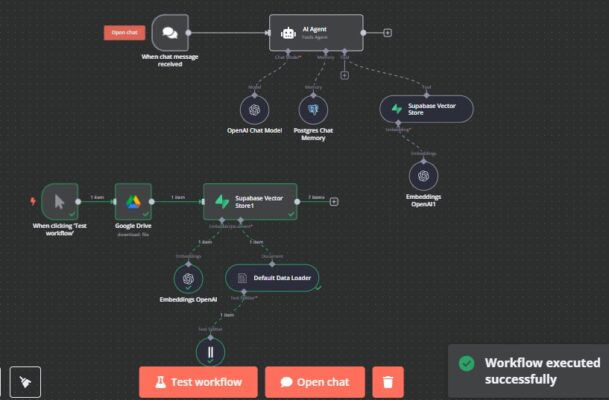Open the Google Drive download file node
The width and height of the screenshot is (609, 400).
(132, 201)
